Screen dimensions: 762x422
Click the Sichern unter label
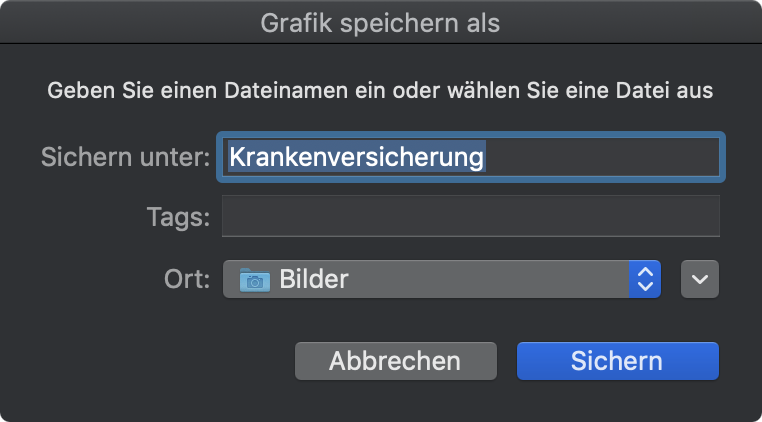click(125, 157)
